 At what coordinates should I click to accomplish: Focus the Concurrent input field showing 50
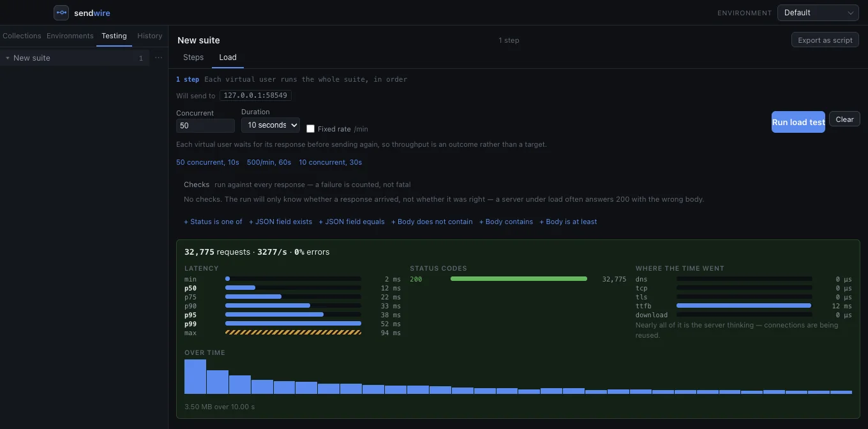coord(206,126)
